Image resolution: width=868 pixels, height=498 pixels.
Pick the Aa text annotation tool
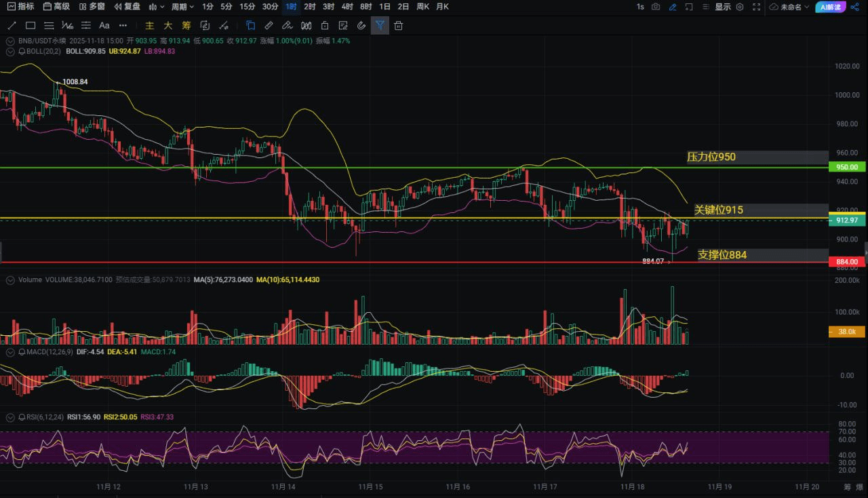(x=104, y=26)
